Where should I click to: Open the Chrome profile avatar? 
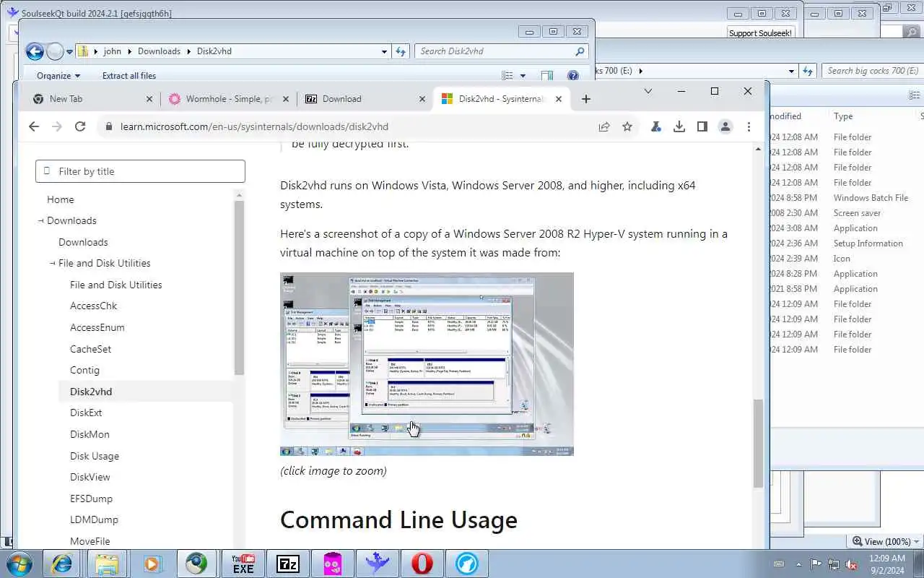725,126
